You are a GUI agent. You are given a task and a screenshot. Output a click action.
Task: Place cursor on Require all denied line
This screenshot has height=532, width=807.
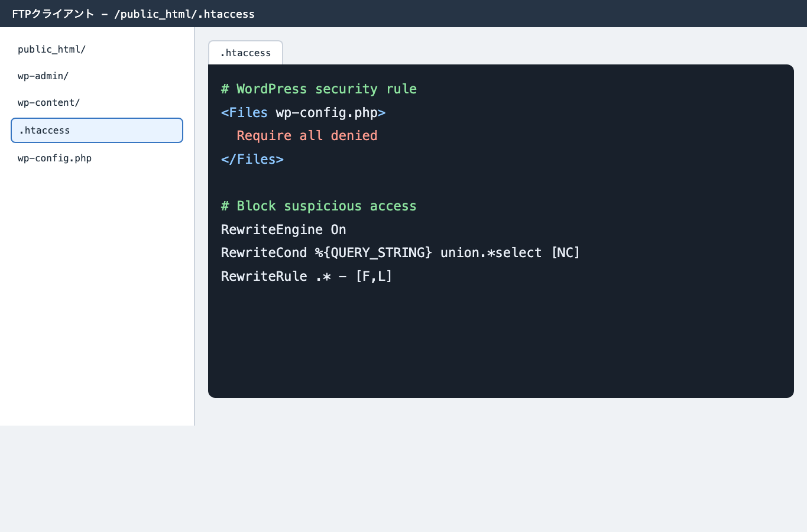[x=307, y=135]
